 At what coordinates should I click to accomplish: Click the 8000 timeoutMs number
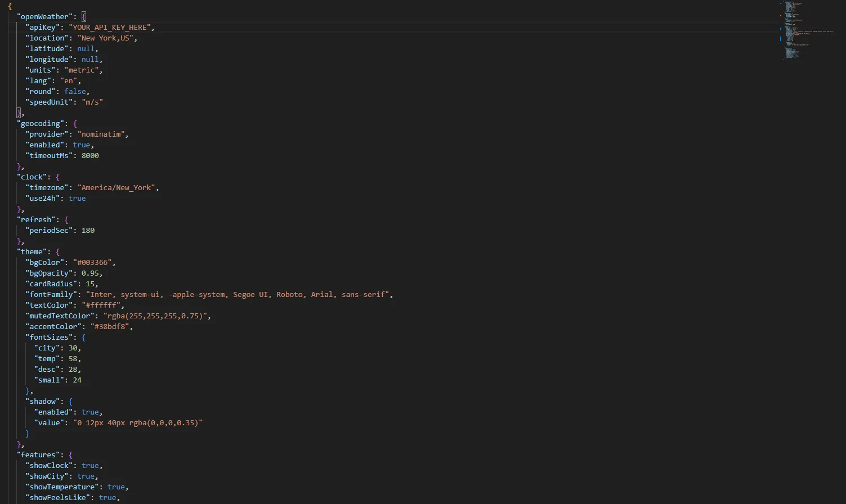90,155
